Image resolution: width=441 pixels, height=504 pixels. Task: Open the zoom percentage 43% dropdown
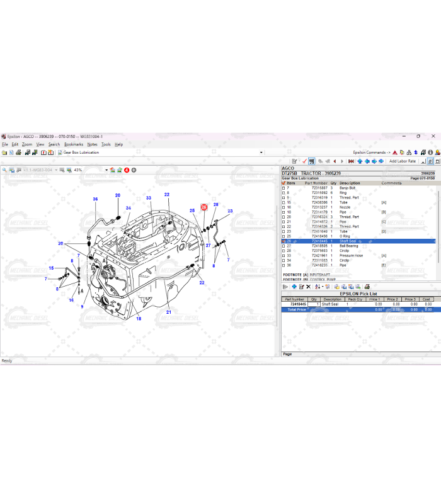point(106,170)
